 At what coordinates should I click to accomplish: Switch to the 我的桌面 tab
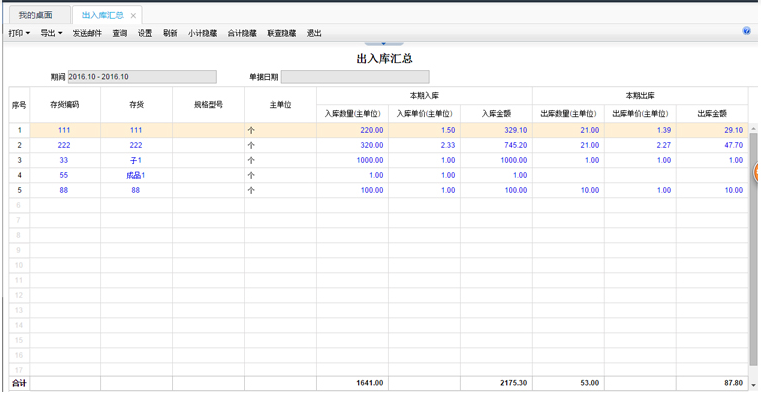tap(35, 15)
